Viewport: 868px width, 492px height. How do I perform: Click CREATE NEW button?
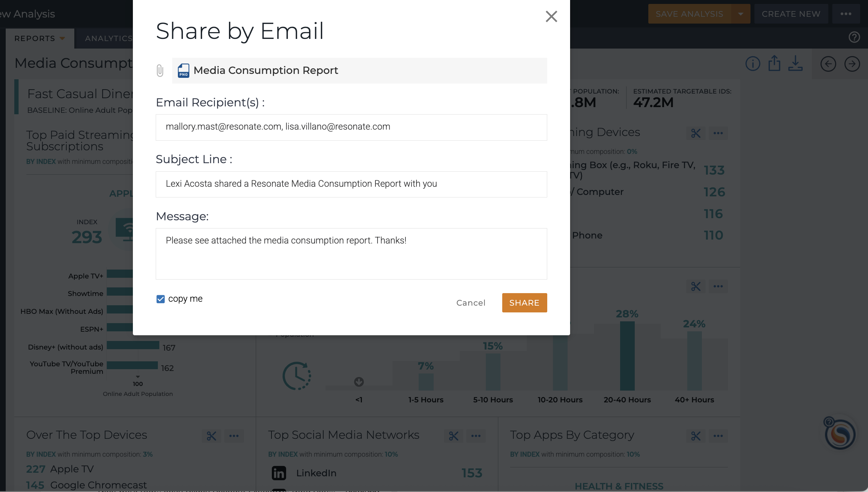pyautogui.click(x=791, y=14)
